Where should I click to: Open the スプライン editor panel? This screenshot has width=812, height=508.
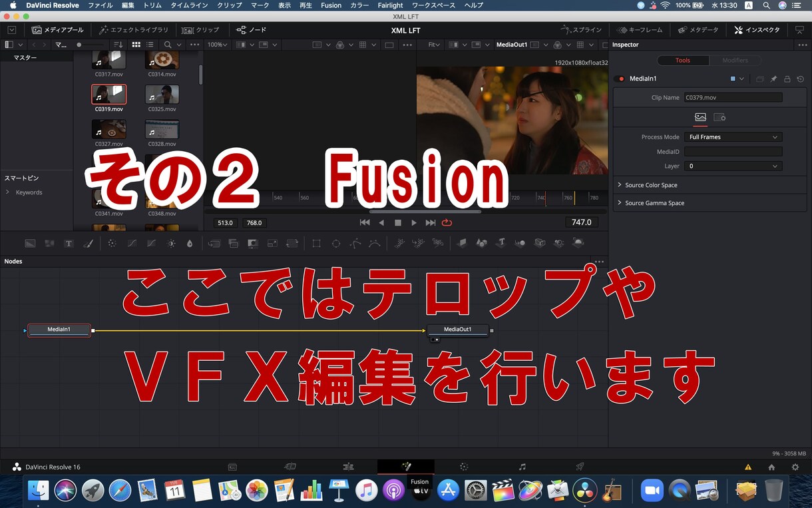pos(581,30)
